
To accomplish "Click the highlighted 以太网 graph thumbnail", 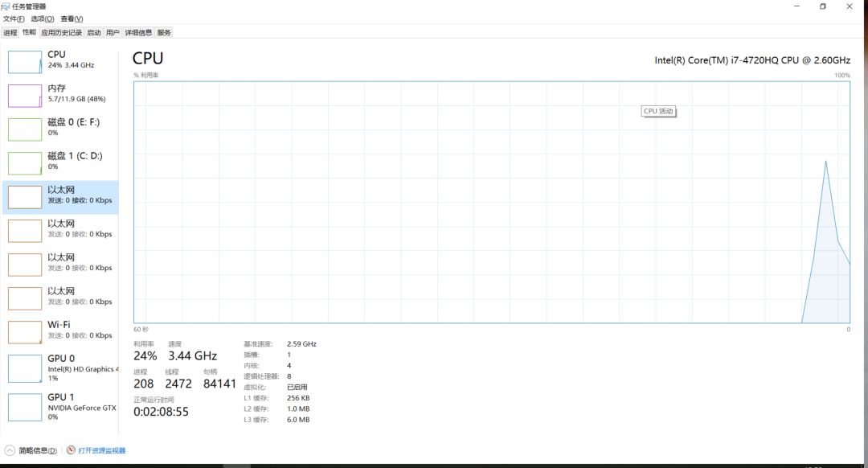I will click(x=25, y=197).
